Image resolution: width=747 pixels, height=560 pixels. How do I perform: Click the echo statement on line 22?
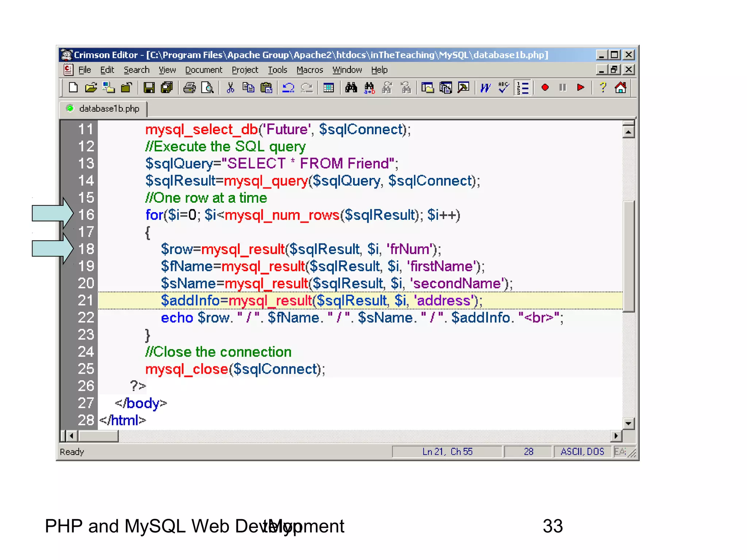click(x=362, y=318)
